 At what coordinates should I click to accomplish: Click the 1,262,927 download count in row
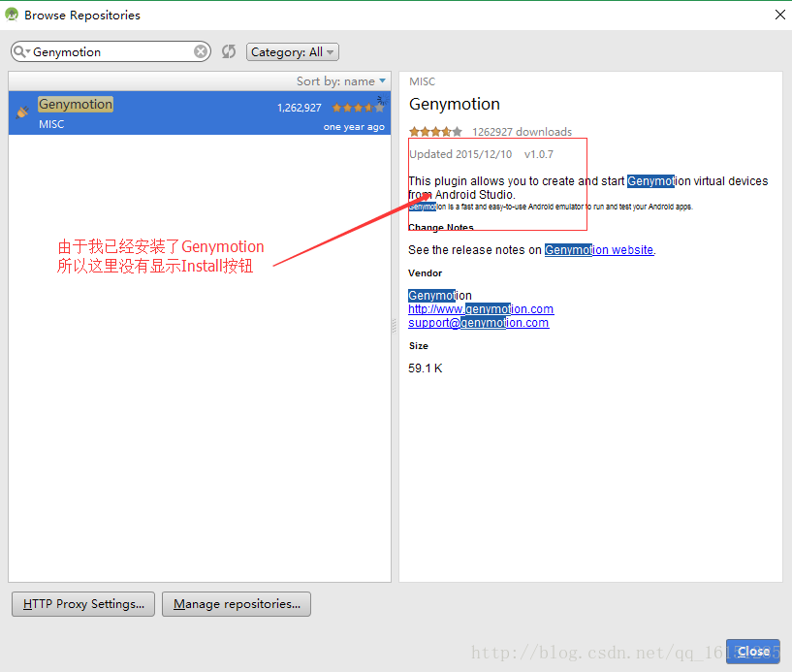tap(299, 108)
